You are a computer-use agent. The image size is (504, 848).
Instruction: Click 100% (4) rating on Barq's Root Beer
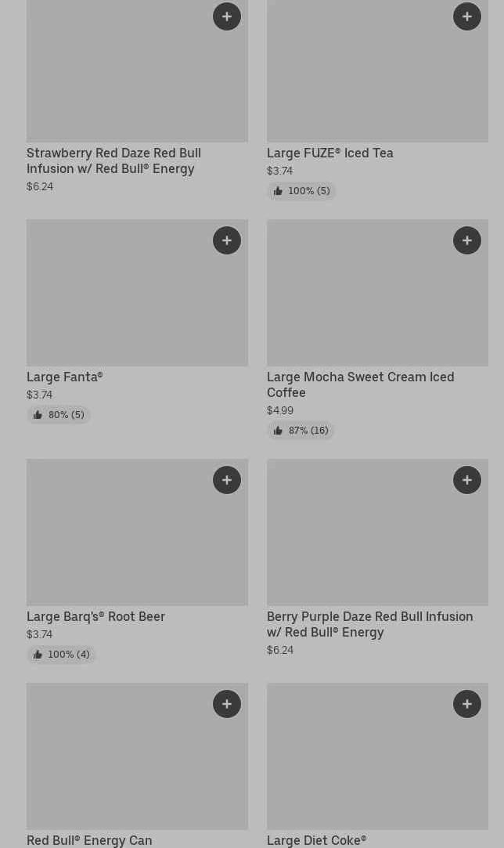point(61,655)
